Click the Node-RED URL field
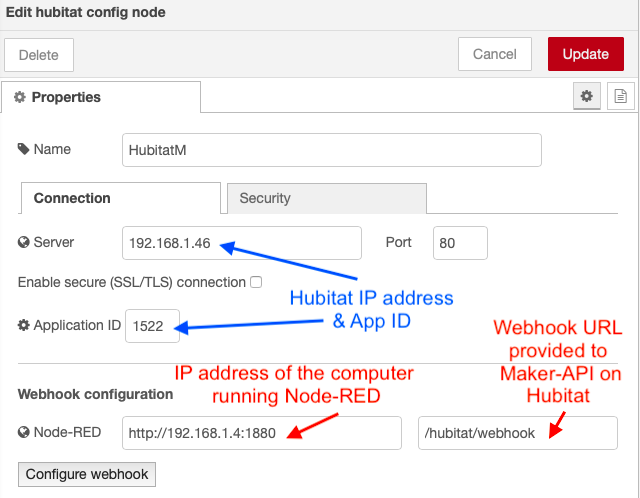This screenshot has height=498, width=640. (262, 433)
